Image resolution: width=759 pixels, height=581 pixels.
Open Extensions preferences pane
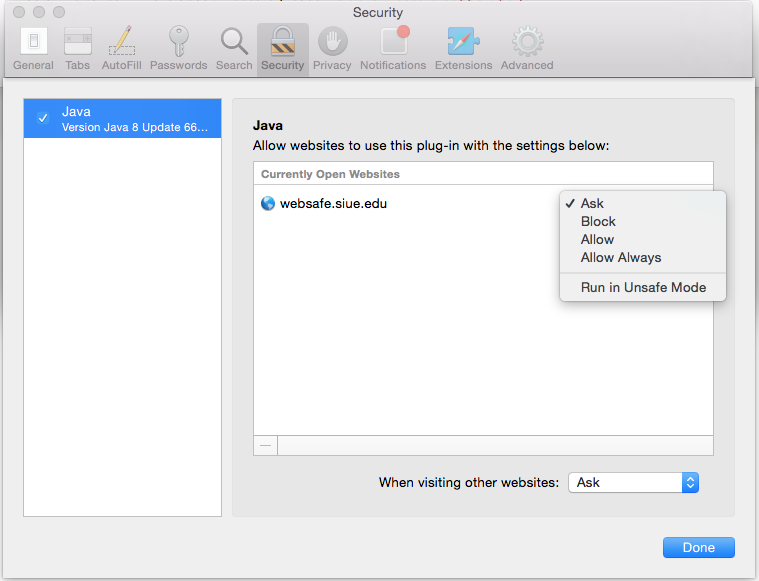[463, 49]
